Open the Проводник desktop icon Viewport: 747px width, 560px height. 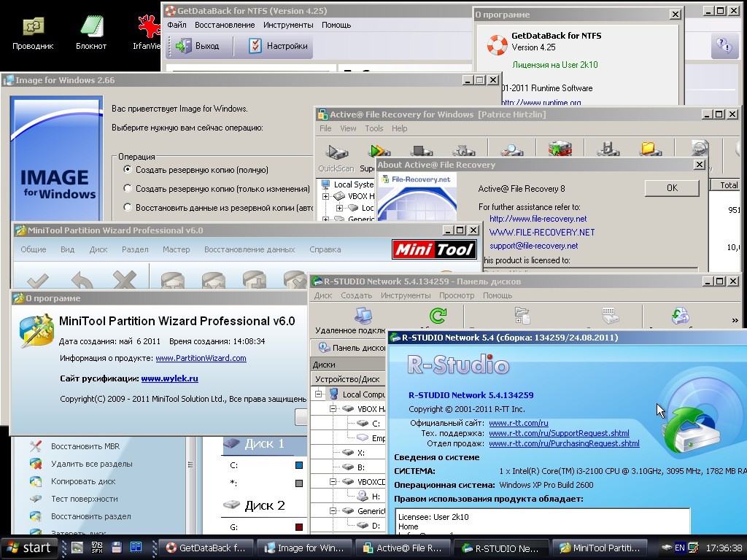coord(33,32)
